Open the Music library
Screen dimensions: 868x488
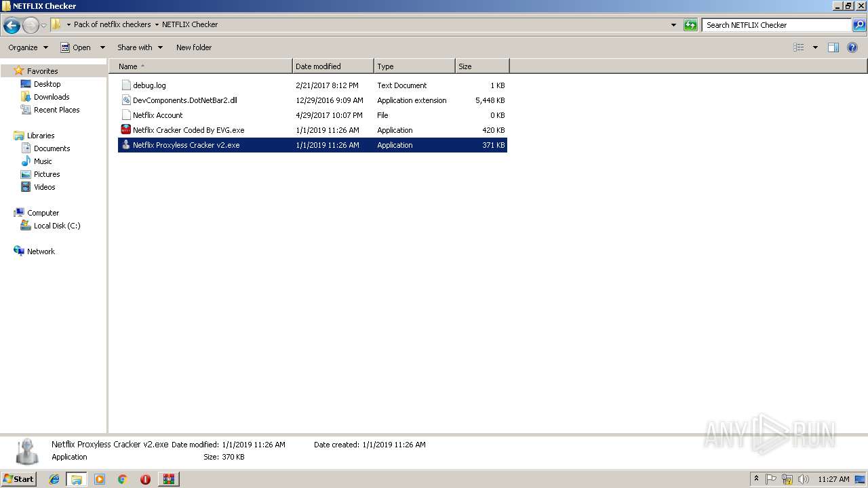(x=43, y=161)
